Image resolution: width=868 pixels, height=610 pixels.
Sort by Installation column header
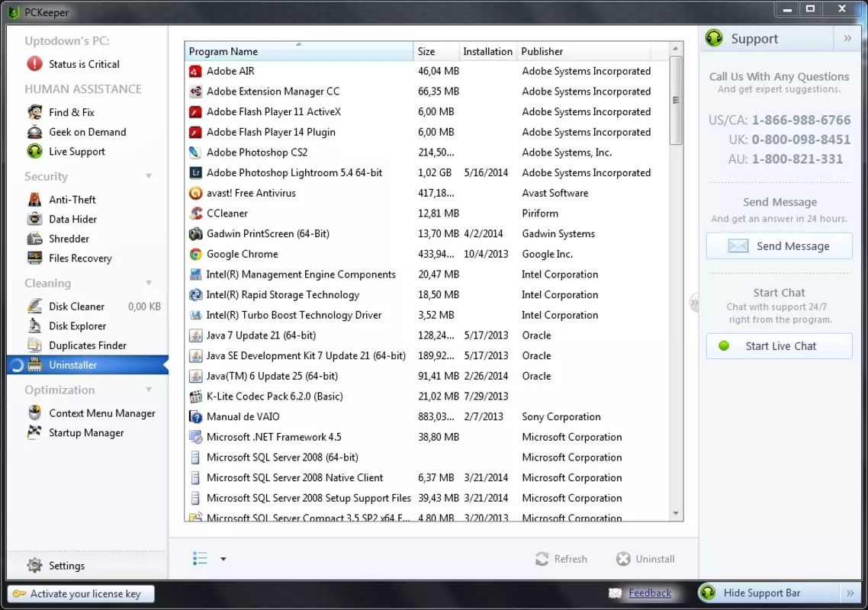(x=487, y=51)
